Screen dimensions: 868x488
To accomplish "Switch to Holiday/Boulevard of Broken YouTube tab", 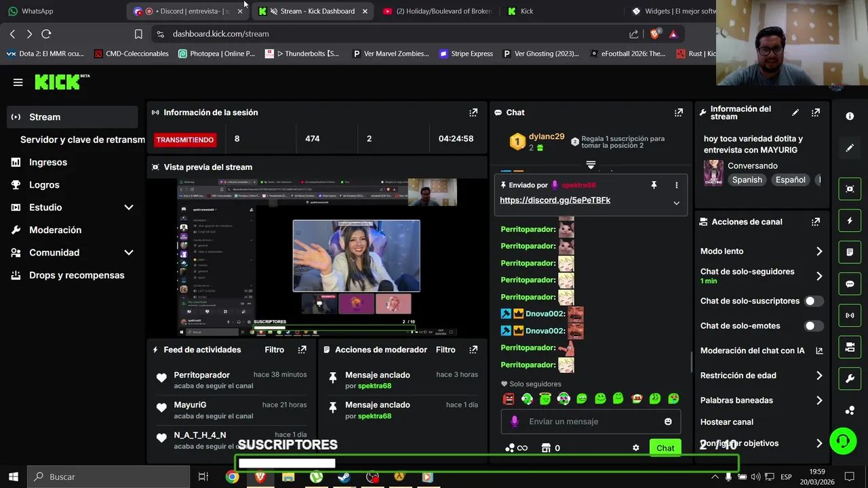I will [x=437, y=11].
